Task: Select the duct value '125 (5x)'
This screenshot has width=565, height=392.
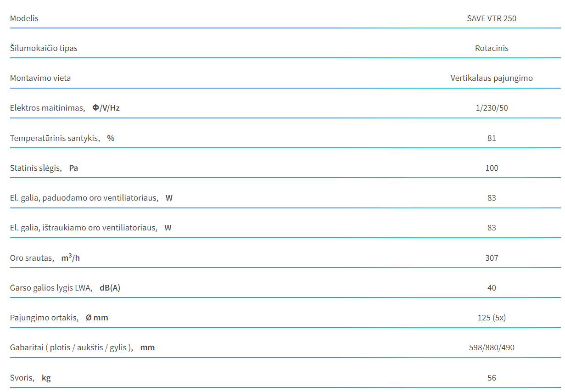Action: 492,318
